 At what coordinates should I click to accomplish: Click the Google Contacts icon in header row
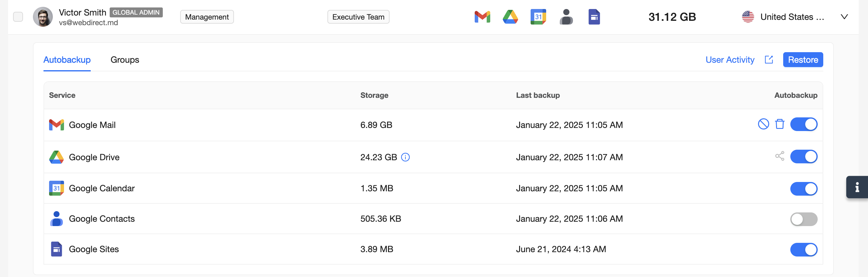click(x=566, y=17)
